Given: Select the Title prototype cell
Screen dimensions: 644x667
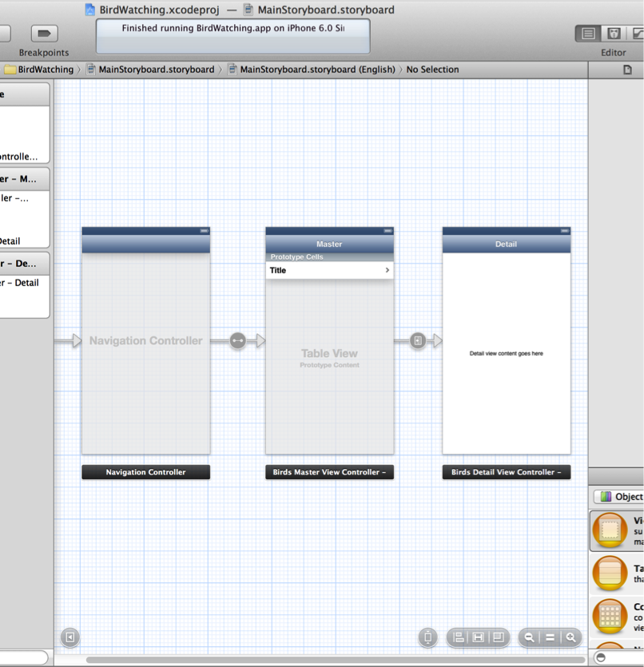Looking at the screenshot, I should coord(329,270).
